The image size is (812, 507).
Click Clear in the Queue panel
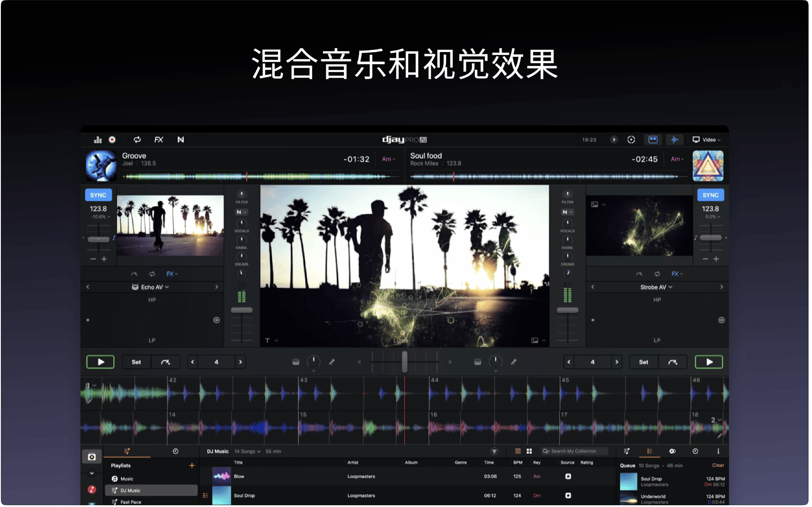718,465
